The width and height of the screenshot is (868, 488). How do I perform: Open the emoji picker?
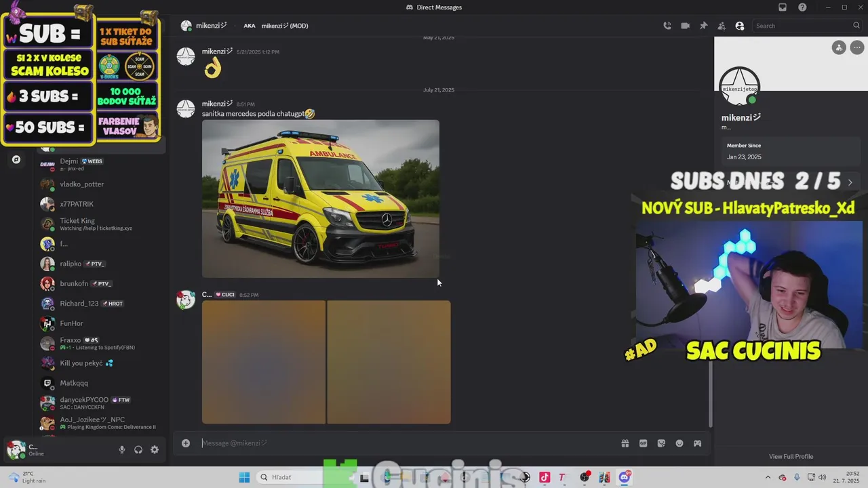[679, 443]
